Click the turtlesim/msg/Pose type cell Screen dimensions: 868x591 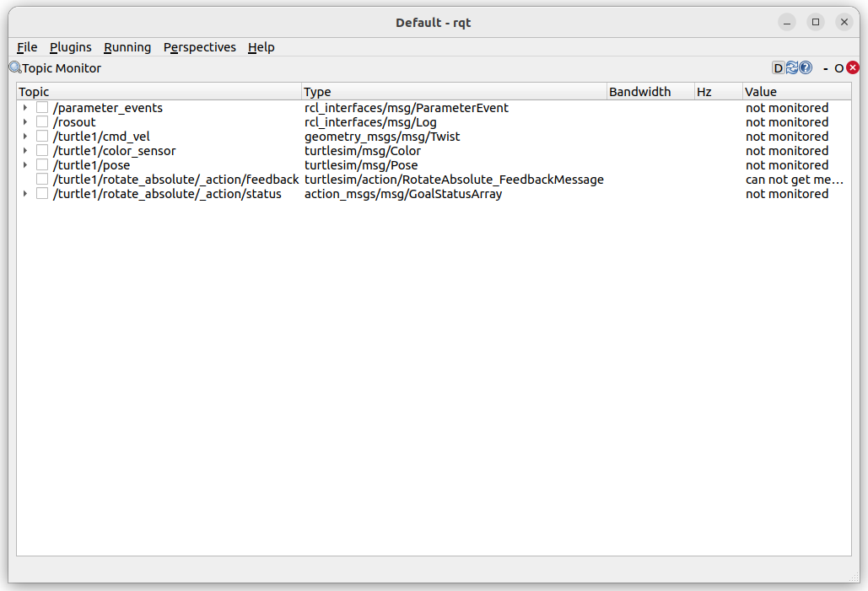361,165
